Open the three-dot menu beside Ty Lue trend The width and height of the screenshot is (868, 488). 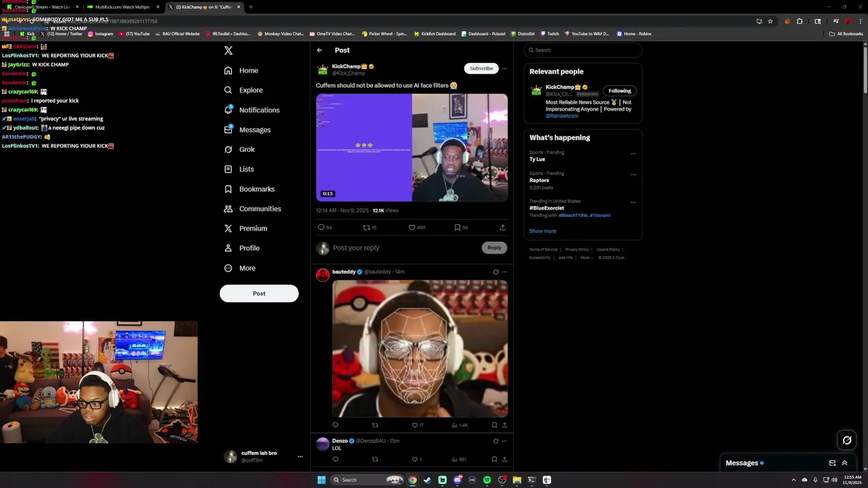[x=633, y=153]
